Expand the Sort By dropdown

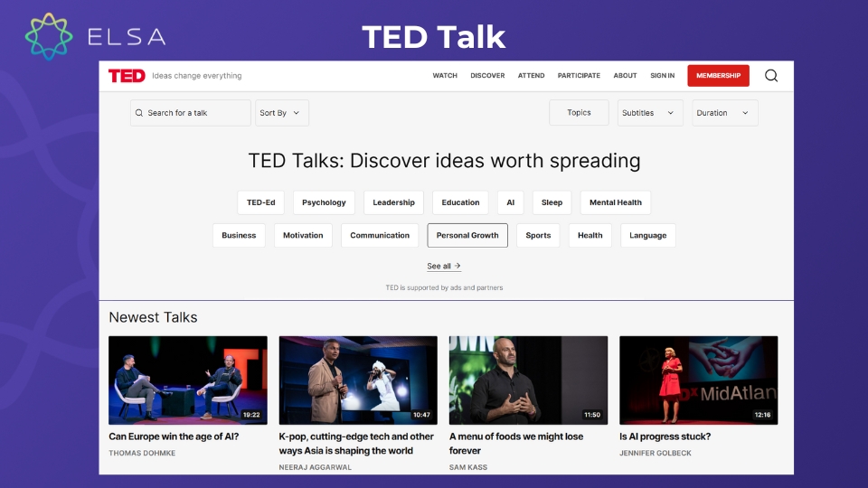click(x=282, y=113)
